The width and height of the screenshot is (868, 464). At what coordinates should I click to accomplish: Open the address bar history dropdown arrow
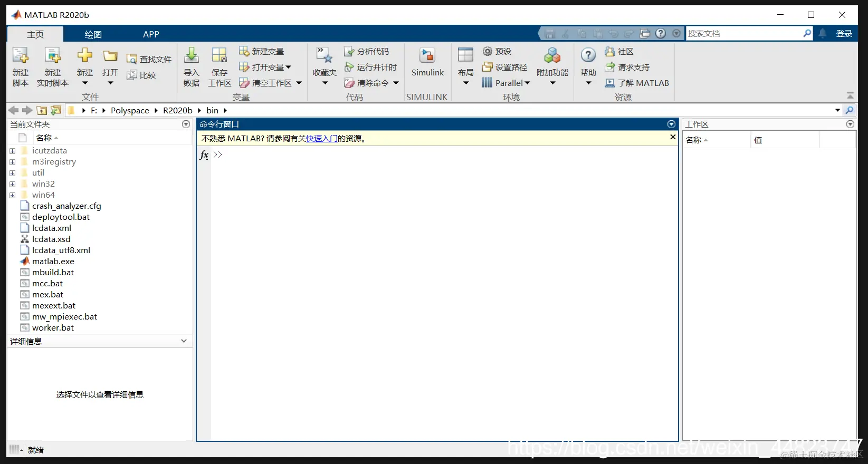[x=837, y=110]
